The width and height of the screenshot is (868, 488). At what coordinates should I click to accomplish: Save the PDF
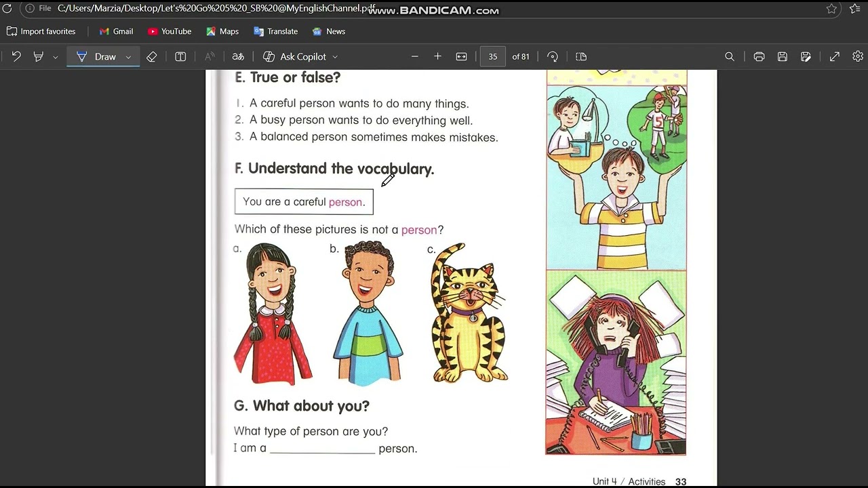coord(783,57)
